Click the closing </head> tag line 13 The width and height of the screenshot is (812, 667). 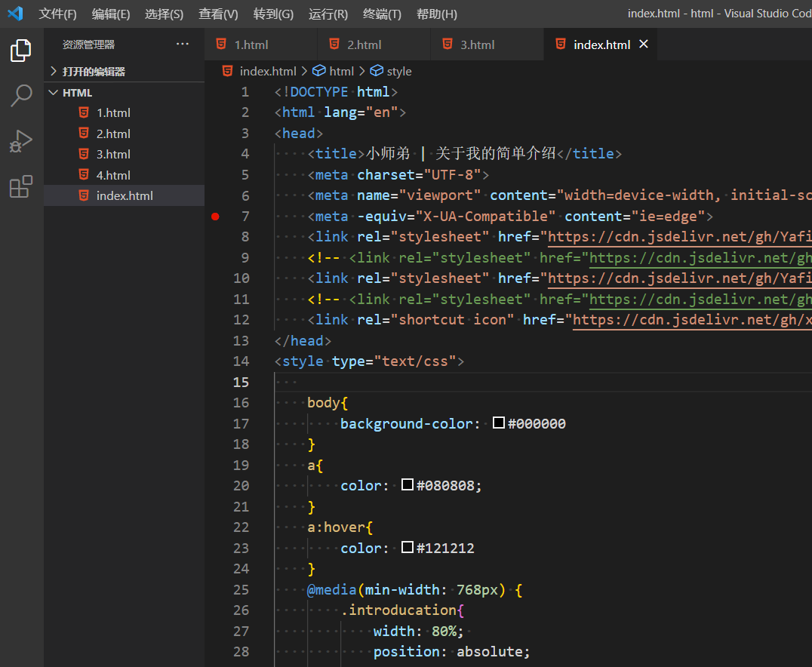pos(303,340)
